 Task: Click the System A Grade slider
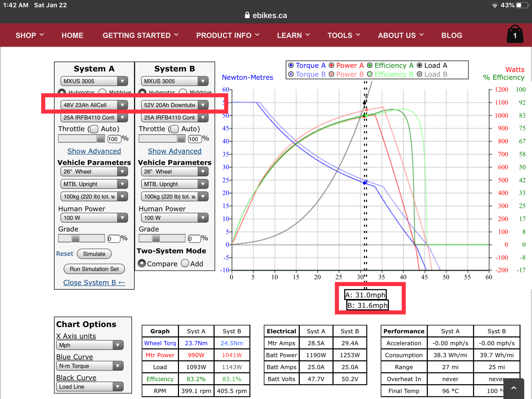pos(81,238)
